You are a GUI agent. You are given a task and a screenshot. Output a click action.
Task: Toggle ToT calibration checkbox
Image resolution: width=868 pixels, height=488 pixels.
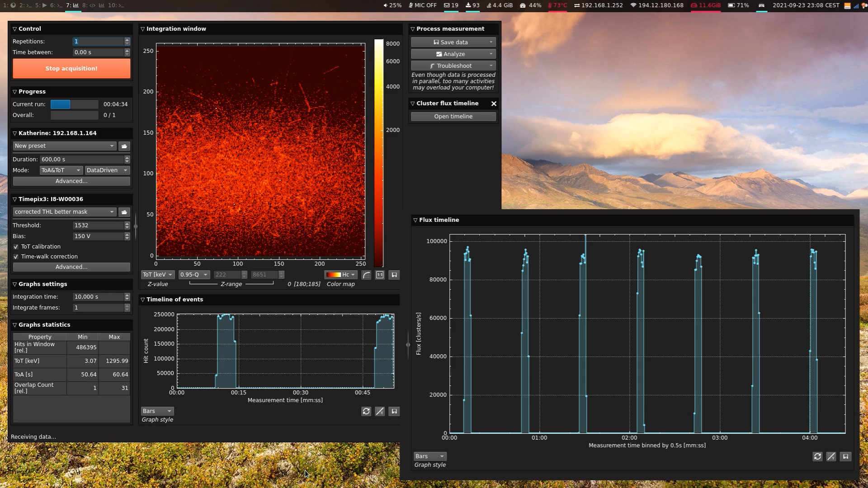(16, 247)
